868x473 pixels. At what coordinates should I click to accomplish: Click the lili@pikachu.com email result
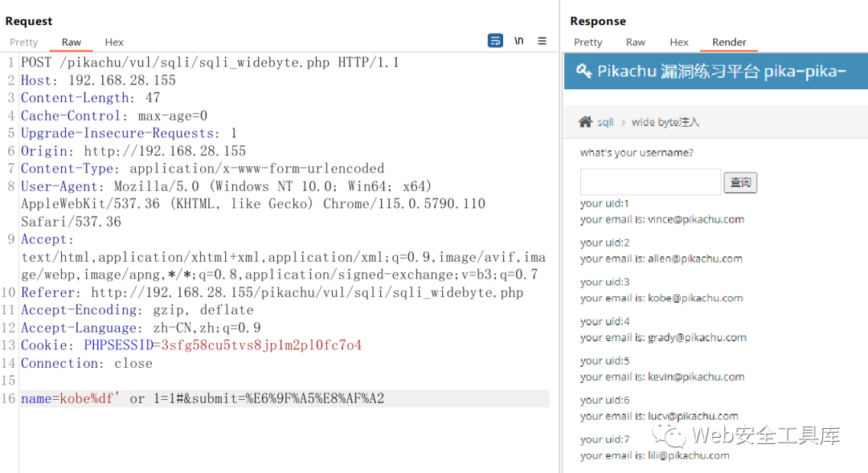(688, 455)
